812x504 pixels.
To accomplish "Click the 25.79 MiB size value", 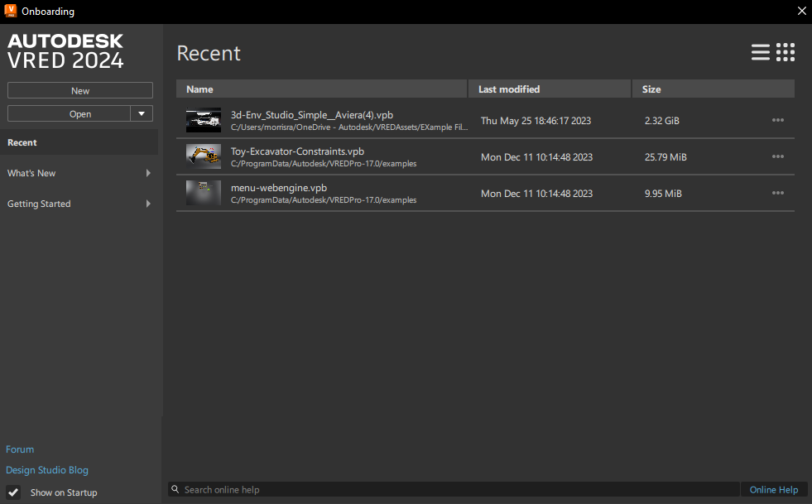I will point(665,157).
